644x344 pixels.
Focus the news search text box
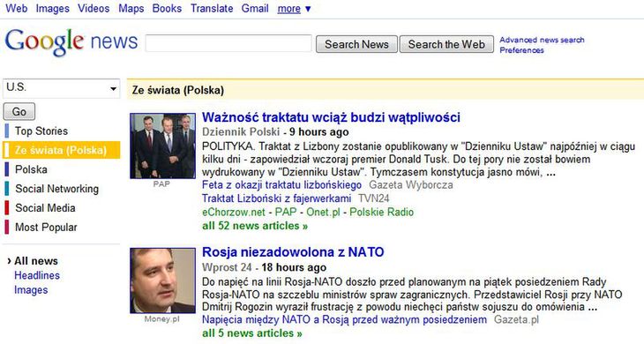coord(228,43)
